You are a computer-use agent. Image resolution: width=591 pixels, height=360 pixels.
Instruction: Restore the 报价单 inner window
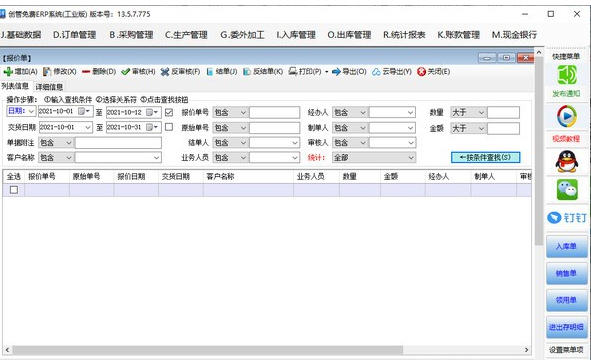506,58
